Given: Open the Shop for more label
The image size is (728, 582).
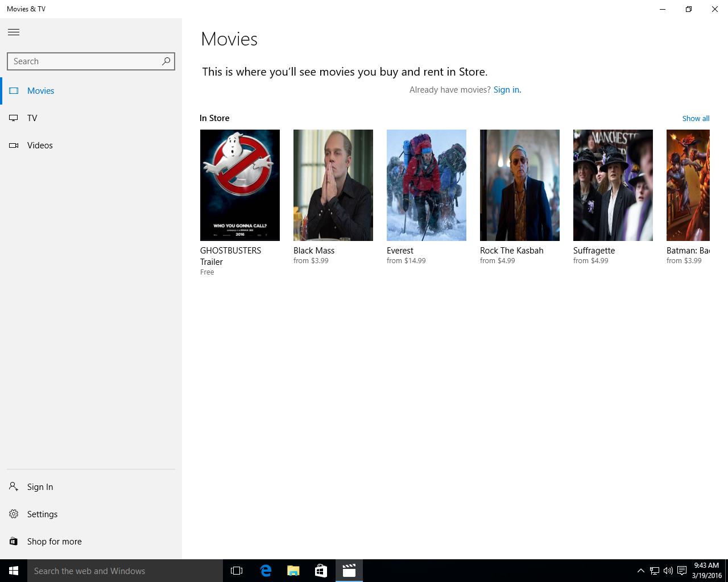Looking at the screenshot, I should (54, 541).
